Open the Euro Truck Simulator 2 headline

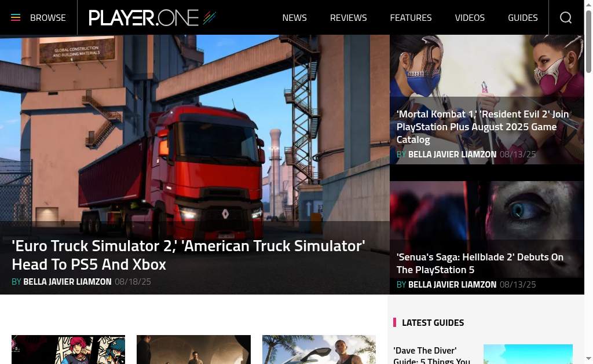click(188, 255)
